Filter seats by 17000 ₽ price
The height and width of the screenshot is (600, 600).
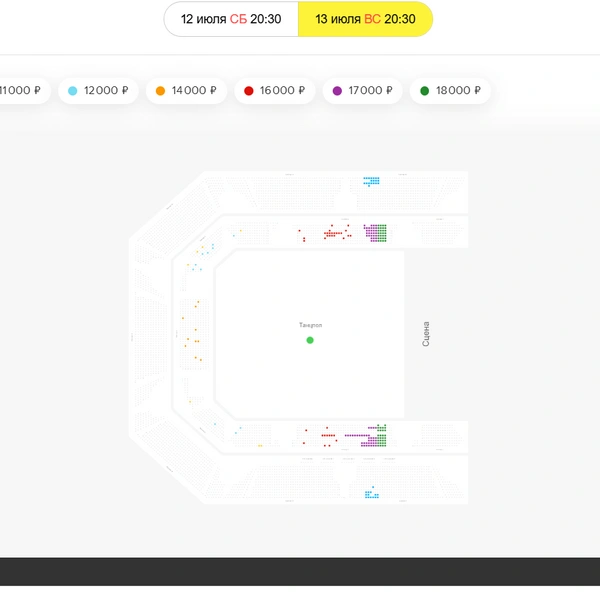click(362, 91)
